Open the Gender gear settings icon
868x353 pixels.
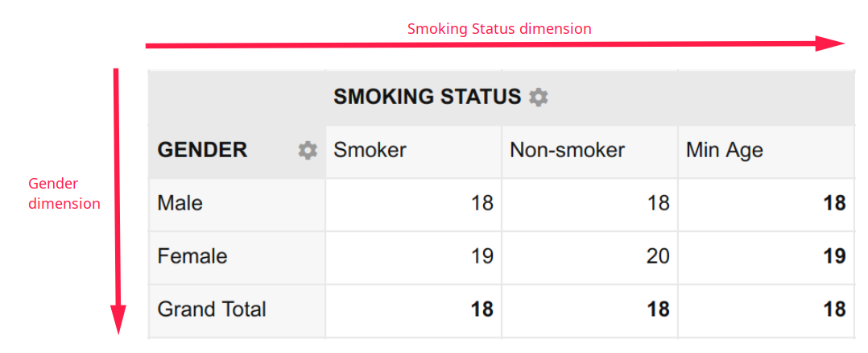[308, 150]
